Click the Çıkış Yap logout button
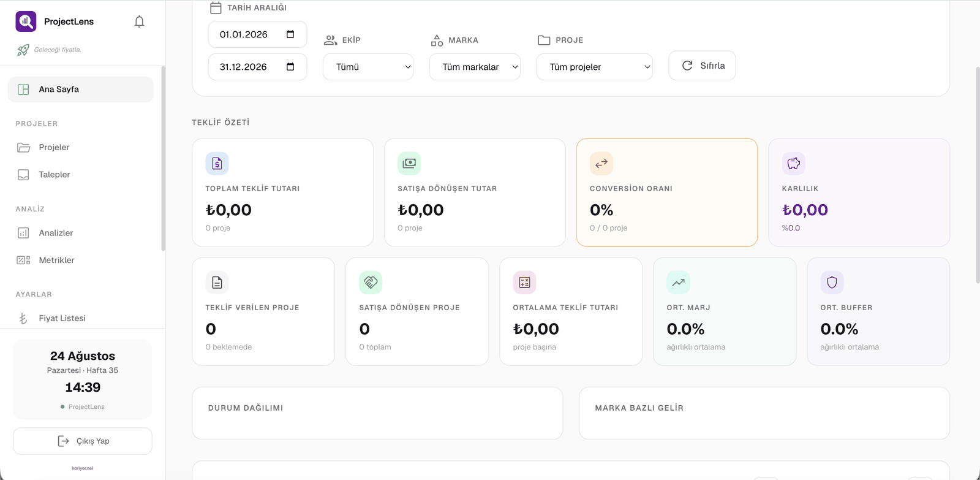The image size is (980, 480). 83,441
